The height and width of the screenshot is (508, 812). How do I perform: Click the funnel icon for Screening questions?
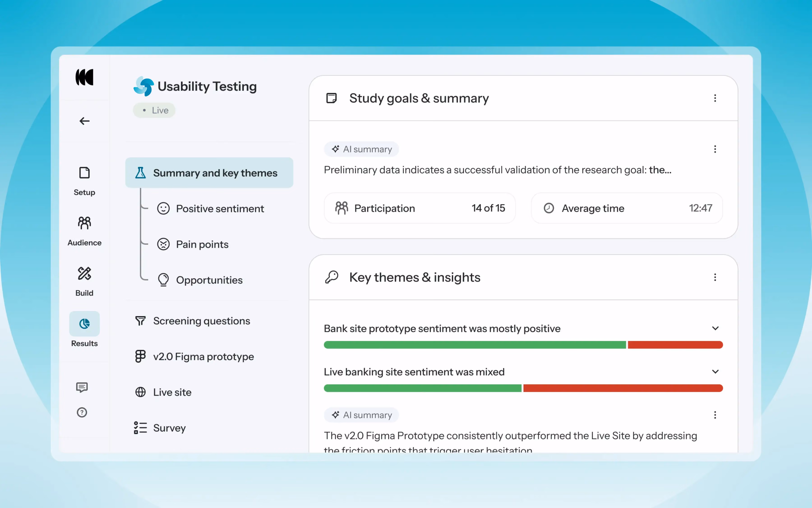140,321
